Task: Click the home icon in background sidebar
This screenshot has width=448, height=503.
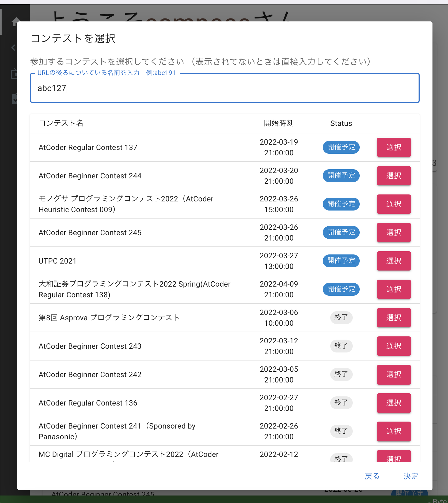Action: 15,22
